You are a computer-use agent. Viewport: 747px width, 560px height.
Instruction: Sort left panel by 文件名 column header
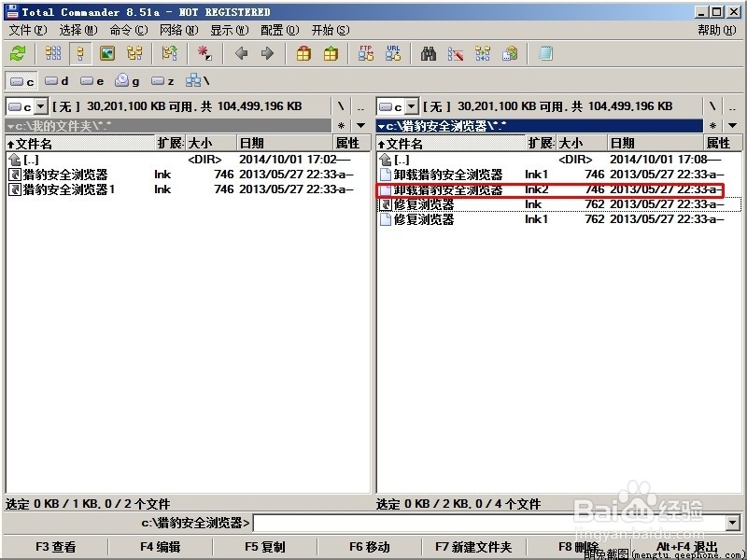point(80,144)
